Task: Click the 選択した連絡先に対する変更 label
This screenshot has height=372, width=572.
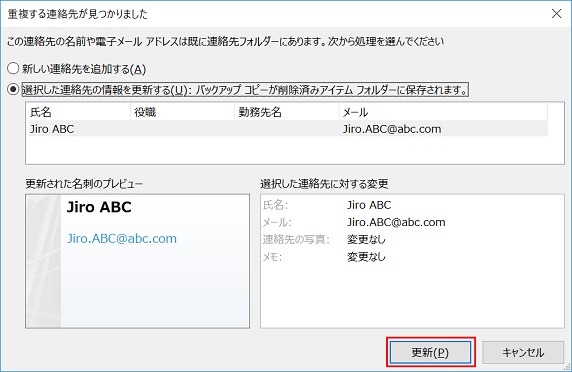Action: click(324, 183)
